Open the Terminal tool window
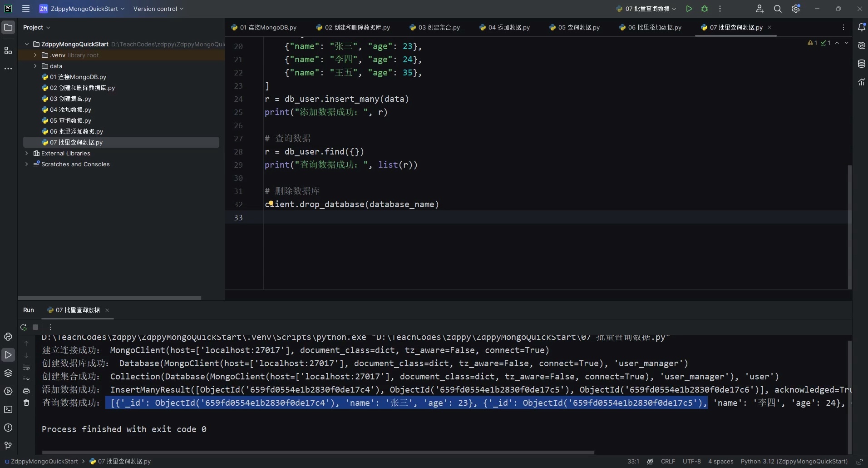868x468 pixels. pos(8,409)
